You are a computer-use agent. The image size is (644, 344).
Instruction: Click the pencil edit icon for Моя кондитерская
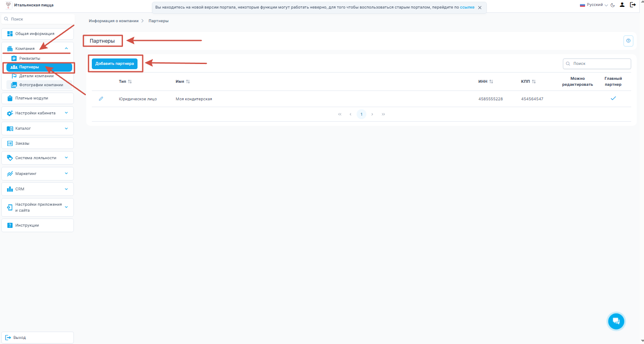tap(101, 99)
